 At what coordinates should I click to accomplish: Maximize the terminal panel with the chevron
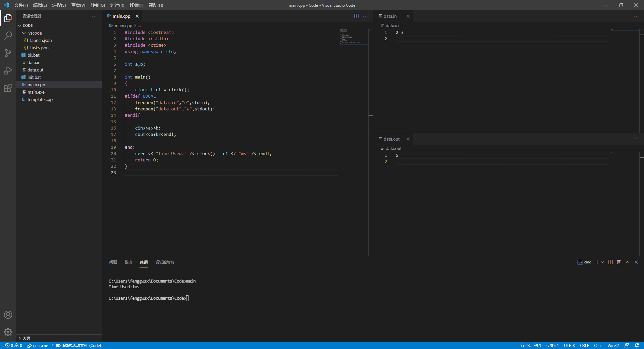628,262
